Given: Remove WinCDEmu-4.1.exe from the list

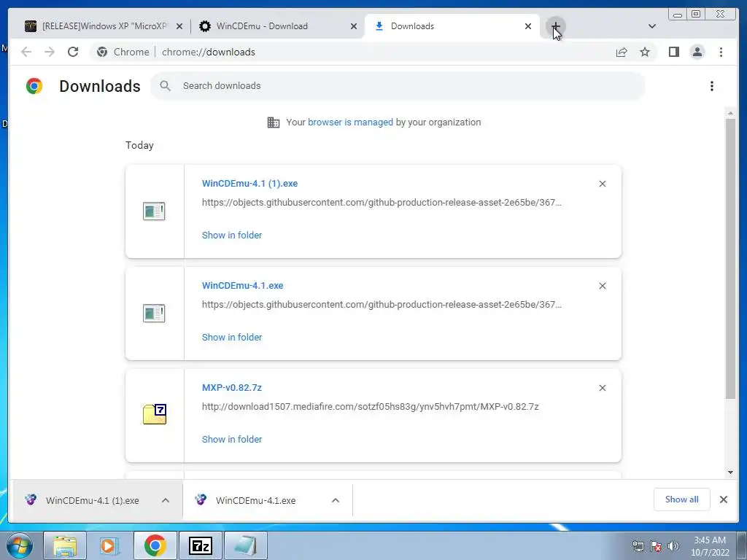Looking at the screenshot, I should click(x=602, y=286).
